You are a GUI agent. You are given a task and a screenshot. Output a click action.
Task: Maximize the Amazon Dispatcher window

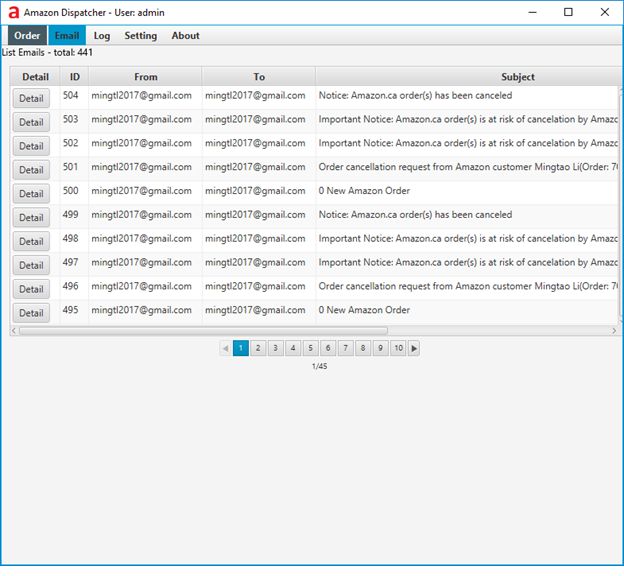click(568, 12)
